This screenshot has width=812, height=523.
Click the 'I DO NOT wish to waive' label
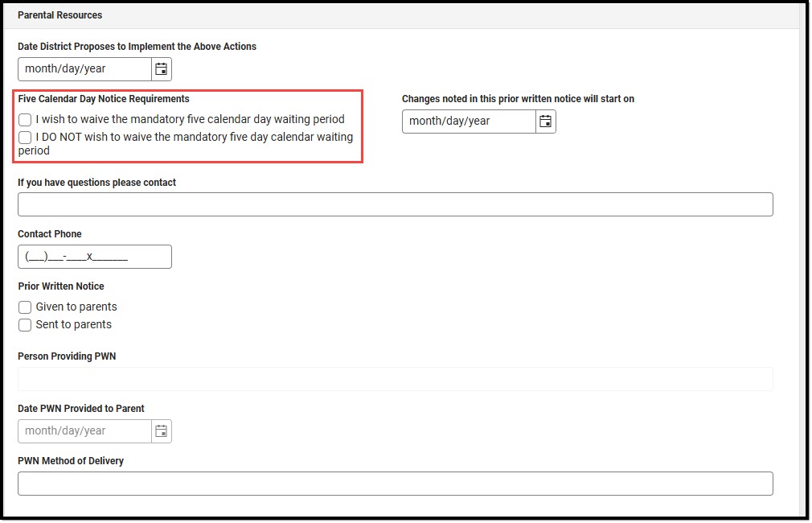(186, 143)
